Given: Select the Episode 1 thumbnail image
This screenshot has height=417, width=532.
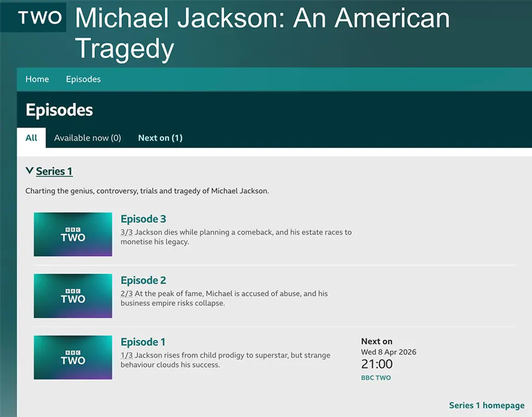Looking at the screenshot, I should pos(73,357).
